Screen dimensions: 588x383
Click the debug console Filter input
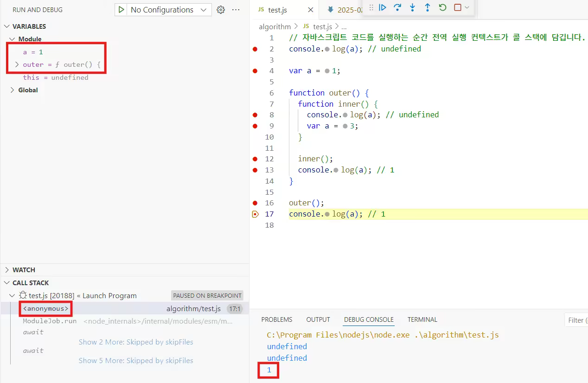(576, 320)
